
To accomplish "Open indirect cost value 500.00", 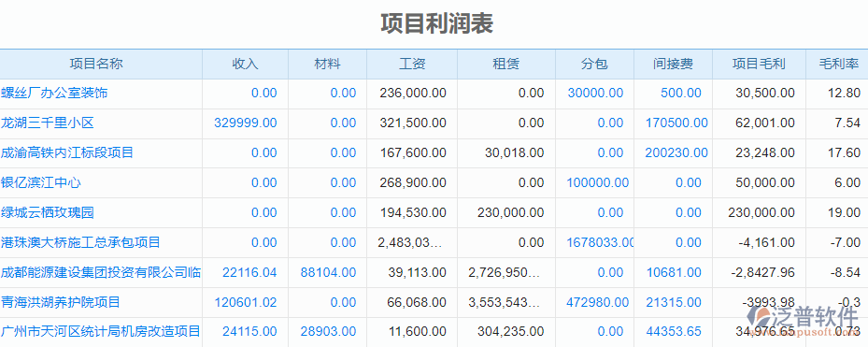I will (x=681, y=94).
